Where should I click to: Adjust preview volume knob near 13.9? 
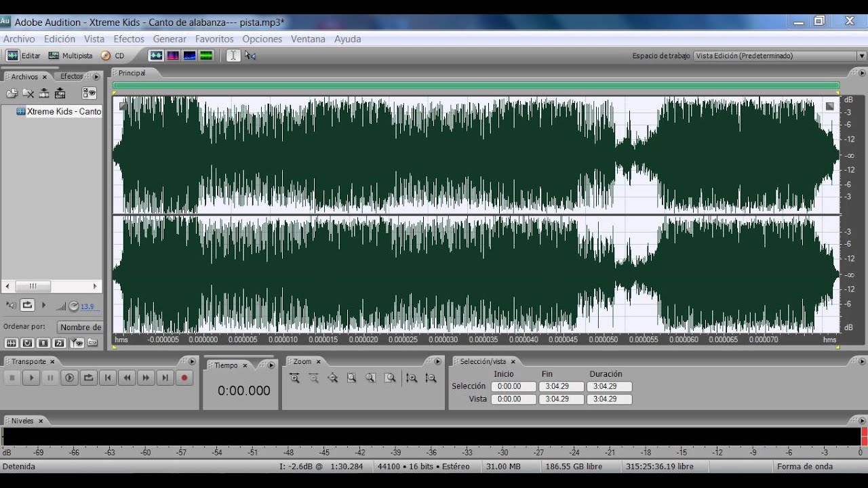[74, 306]
